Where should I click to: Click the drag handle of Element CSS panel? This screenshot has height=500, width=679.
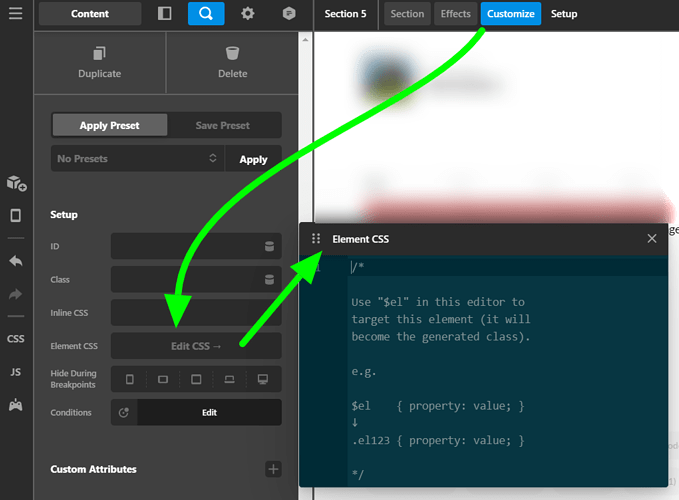[x=316, y=239]
